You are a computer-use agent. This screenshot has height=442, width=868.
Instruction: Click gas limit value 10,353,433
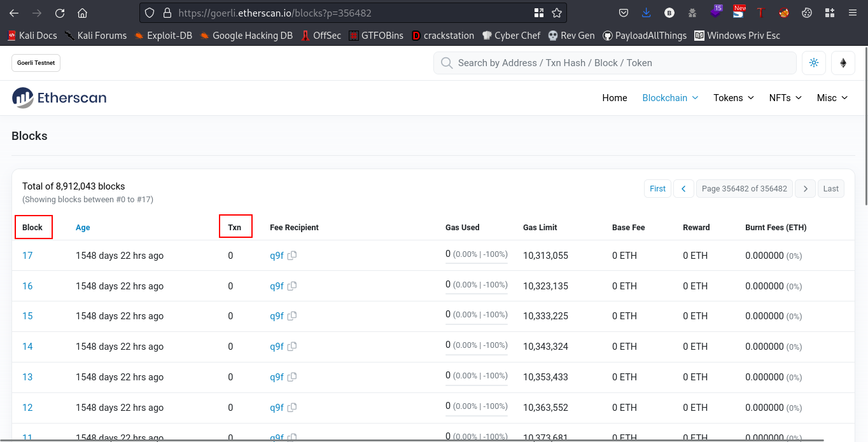pyautogui.click(x=545, y=377)
